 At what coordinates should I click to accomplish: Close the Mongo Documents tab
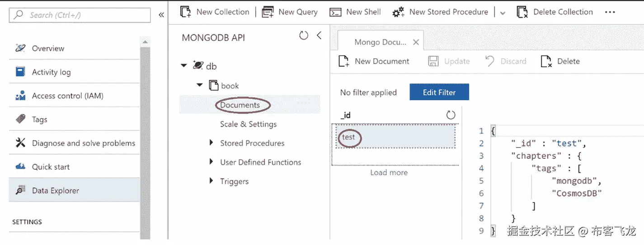coord(416,42)
